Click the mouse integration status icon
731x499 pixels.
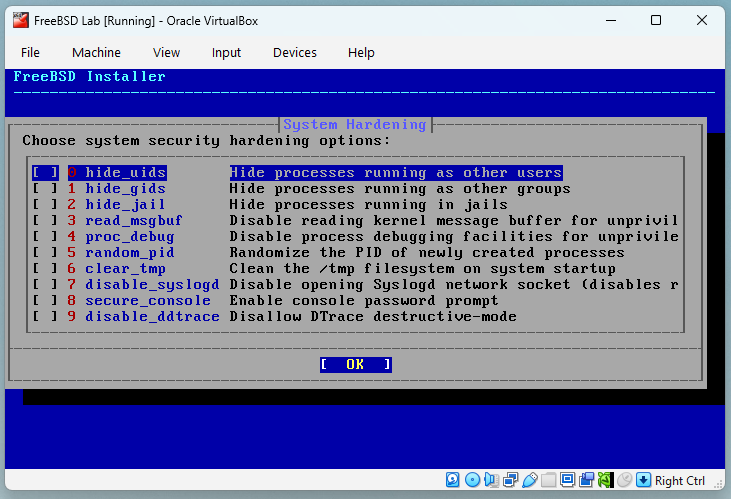[x=624, y=480]
